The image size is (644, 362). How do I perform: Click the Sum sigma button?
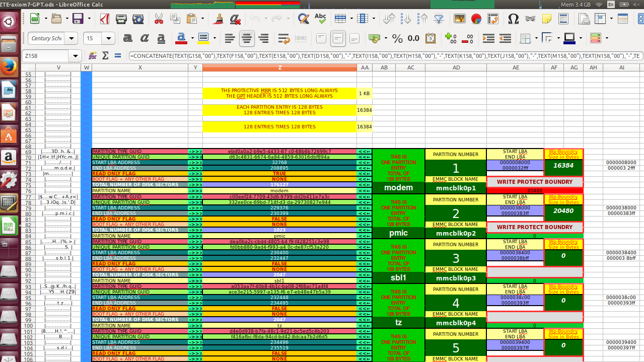tap(105, 56)
